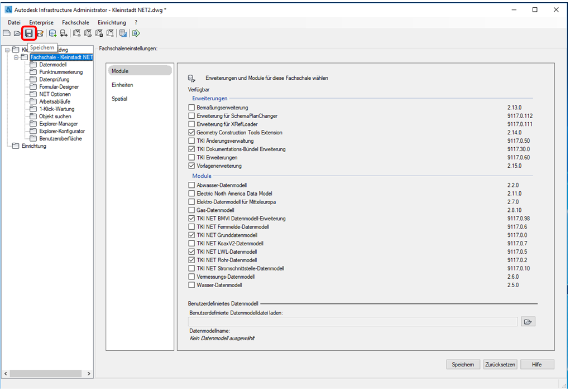Check the Abwasser-Datenmodell module
Viewport: 570px width, 392px height.
(191, 185)
